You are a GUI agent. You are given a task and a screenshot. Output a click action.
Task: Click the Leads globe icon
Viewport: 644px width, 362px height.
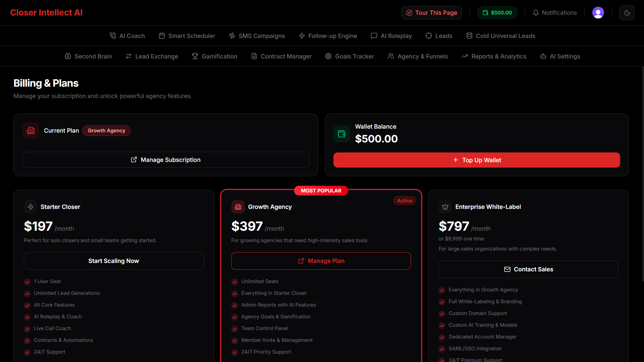pyautogui.click(x=429, y=36)
